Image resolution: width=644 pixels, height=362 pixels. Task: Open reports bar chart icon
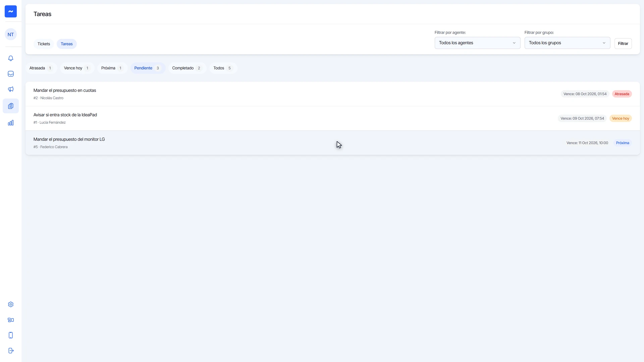(11, 123)
